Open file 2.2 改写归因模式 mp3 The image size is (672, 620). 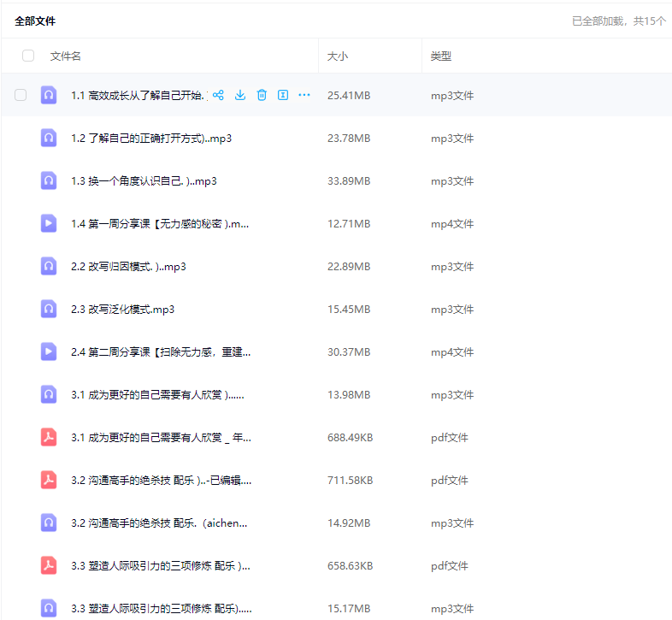[x=128, y=266]
